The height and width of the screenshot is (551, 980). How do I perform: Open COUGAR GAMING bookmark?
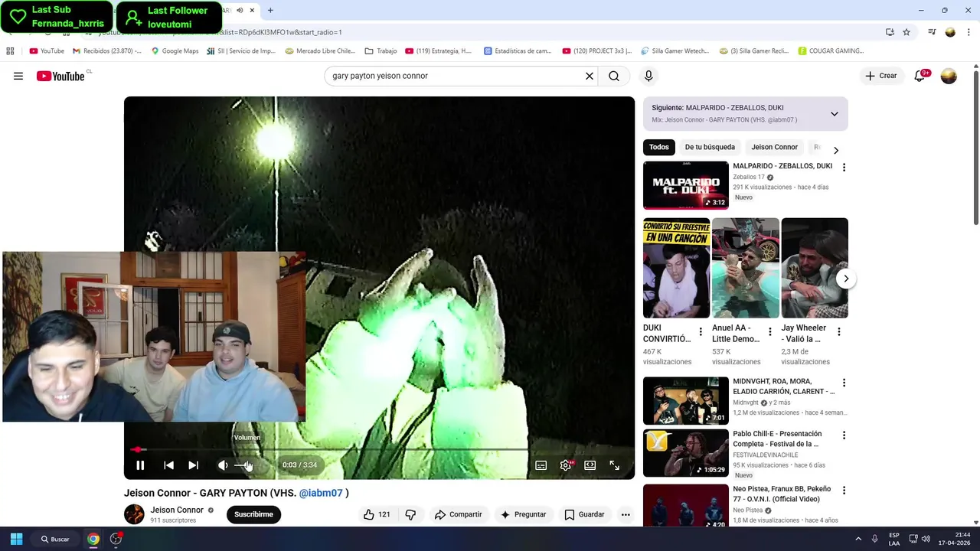831,51
